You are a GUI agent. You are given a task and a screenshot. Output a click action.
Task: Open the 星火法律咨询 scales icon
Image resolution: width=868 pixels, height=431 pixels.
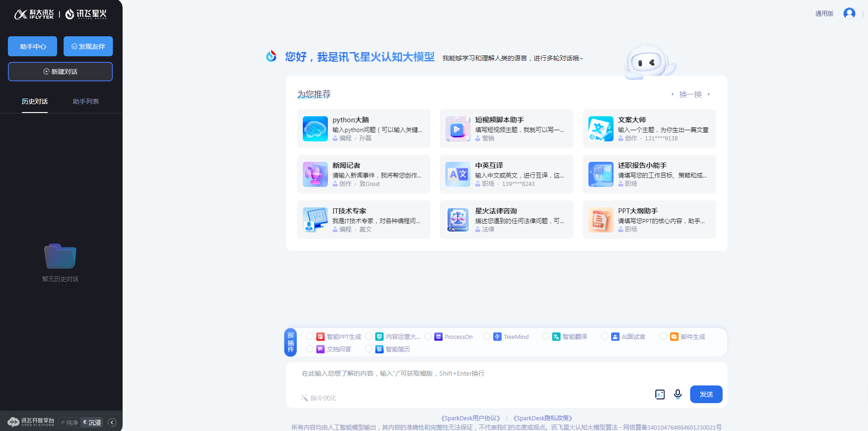[458, 220]
